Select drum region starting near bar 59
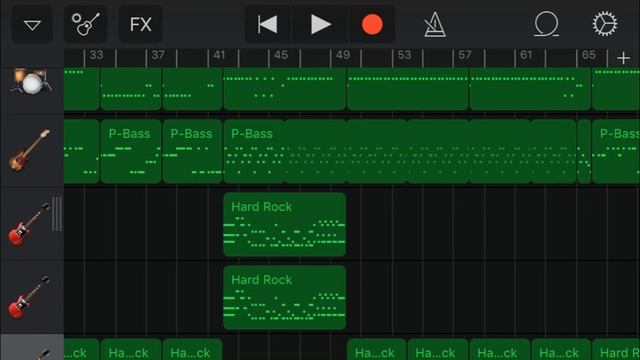This screenshot has height=360, width=640. coord(530,89)
